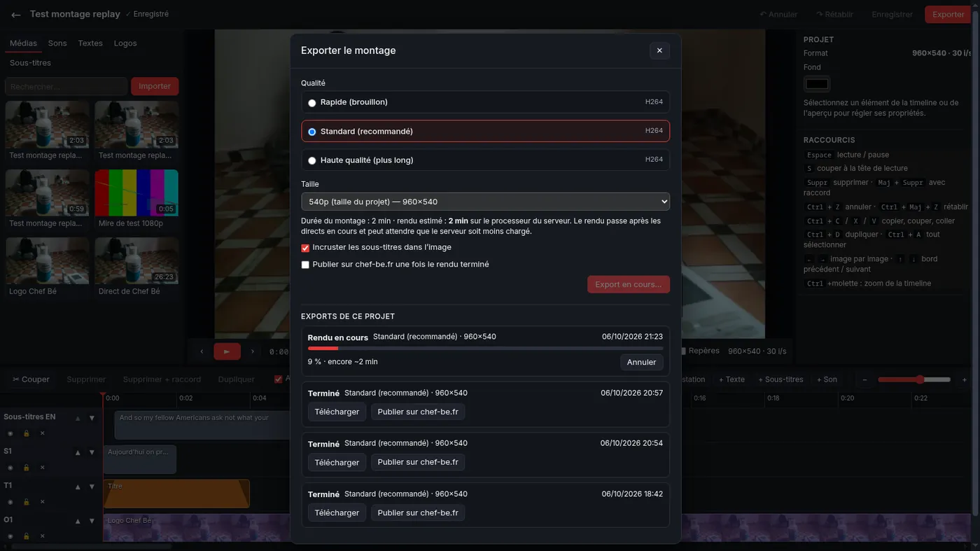The image size is (980, 551).
Task: Remove the S1 track using its x icon
Action: point(42,468)
